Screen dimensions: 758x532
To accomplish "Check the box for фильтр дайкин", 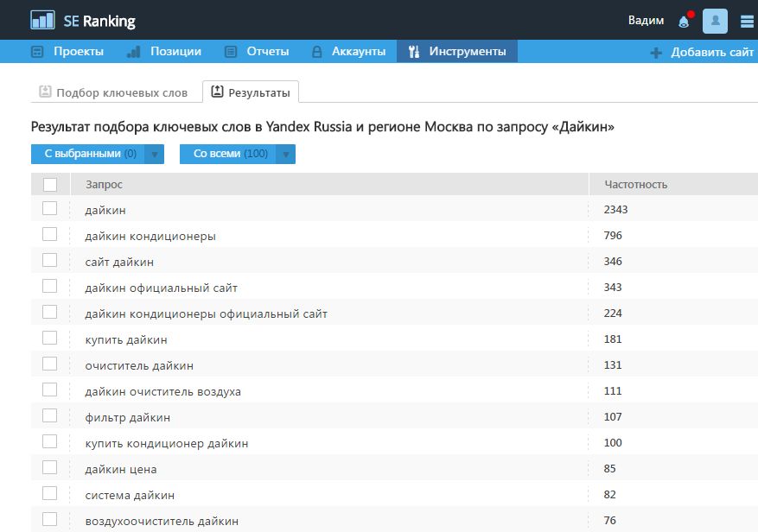I will (50, 415).
